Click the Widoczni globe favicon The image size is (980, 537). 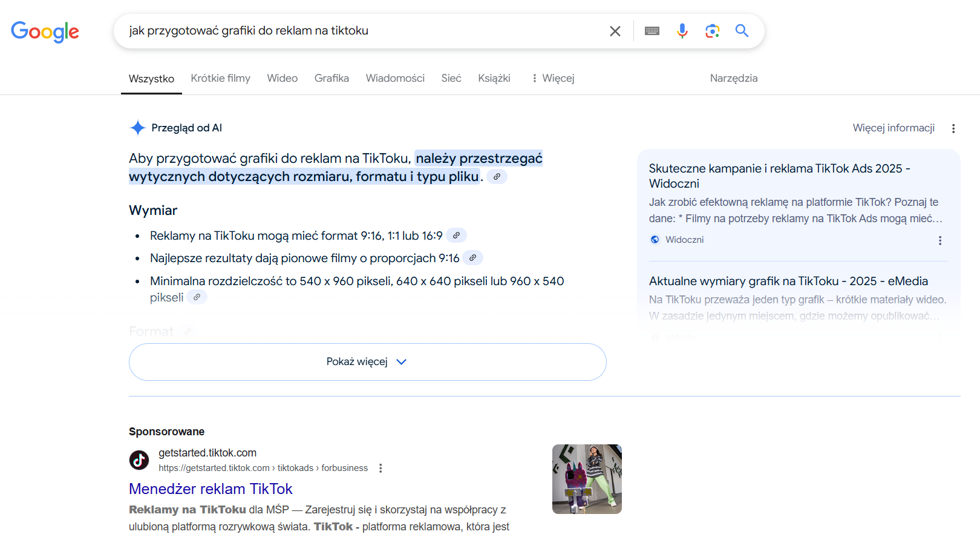[x=655, y=240]
